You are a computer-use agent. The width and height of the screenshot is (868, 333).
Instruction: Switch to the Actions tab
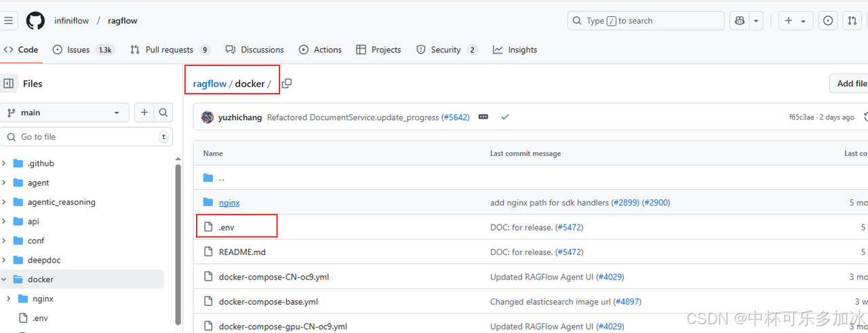tap(320, 50)
